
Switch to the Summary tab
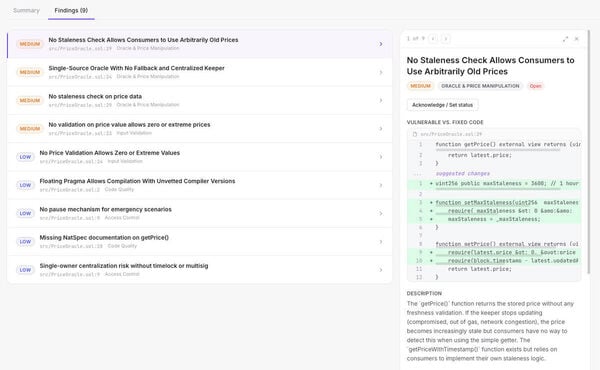click(26, 10)
